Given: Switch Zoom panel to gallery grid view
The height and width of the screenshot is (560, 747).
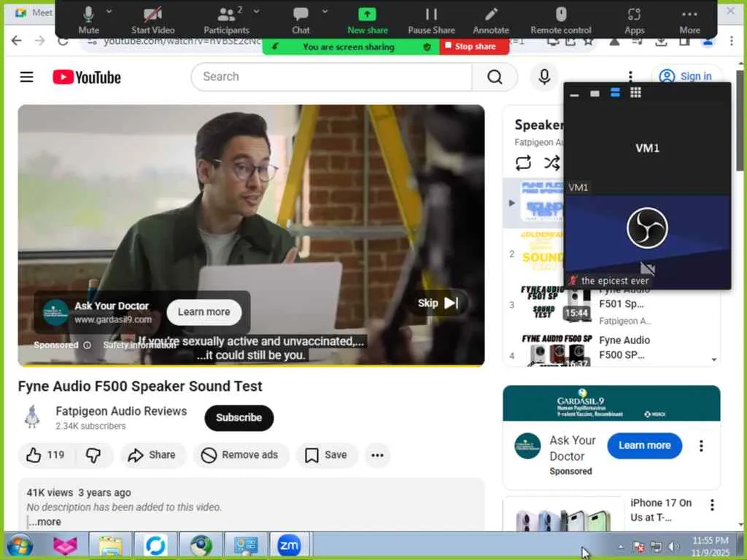Looking at the screenshot, I should pyautogui.click(x=635, y=93).
